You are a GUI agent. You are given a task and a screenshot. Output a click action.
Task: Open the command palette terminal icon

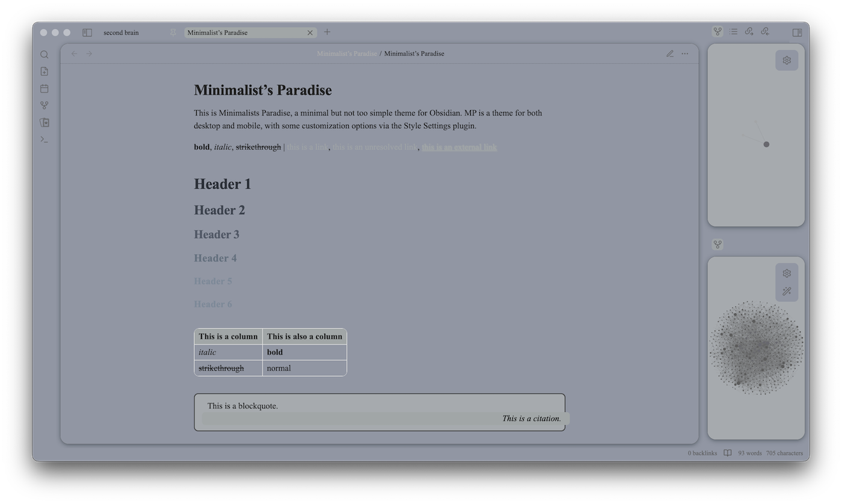coord(44,139)
